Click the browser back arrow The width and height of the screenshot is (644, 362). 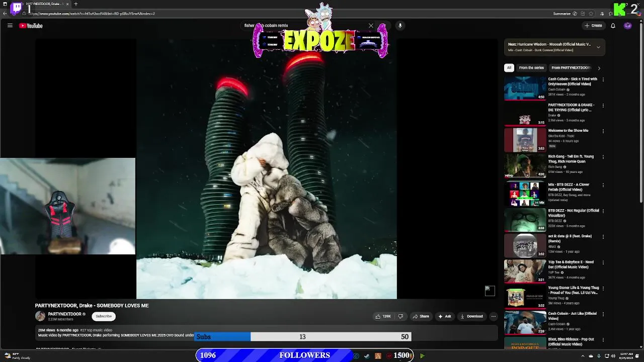[5, 14]
